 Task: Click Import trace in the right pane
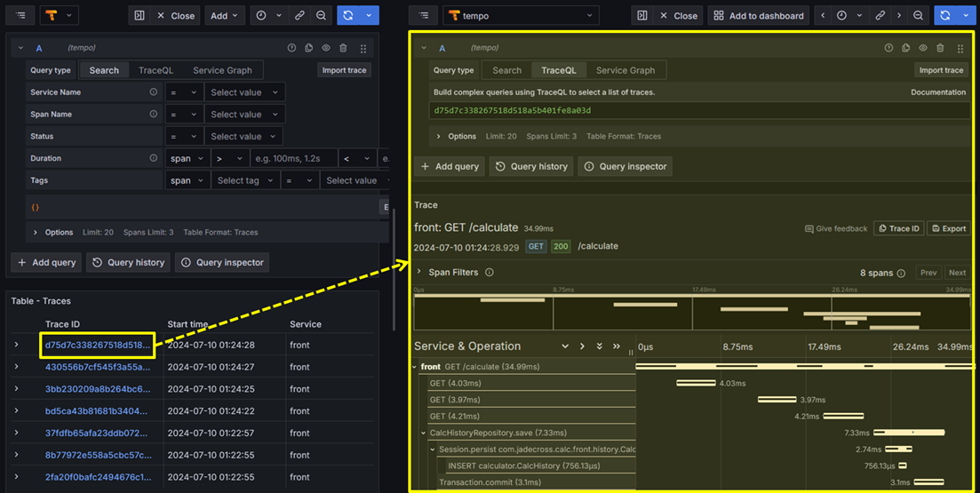tap(941, 70)
